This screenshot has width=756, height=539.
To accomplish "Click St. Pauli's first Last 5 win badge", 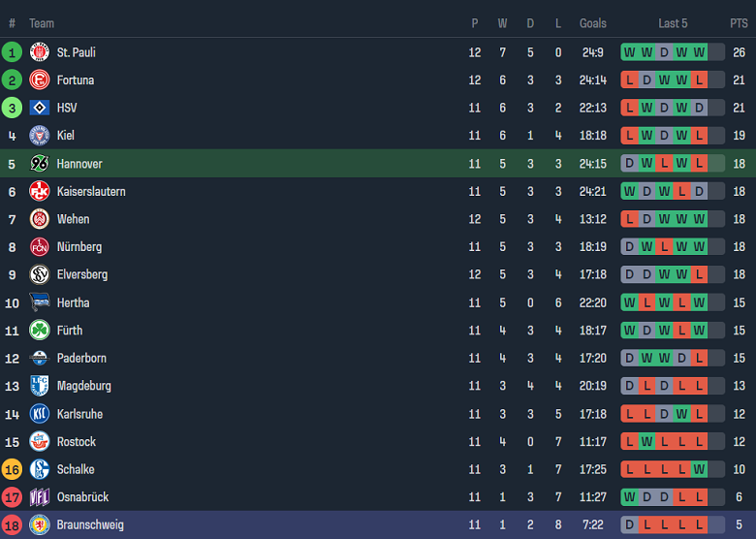I will point(630,52).
